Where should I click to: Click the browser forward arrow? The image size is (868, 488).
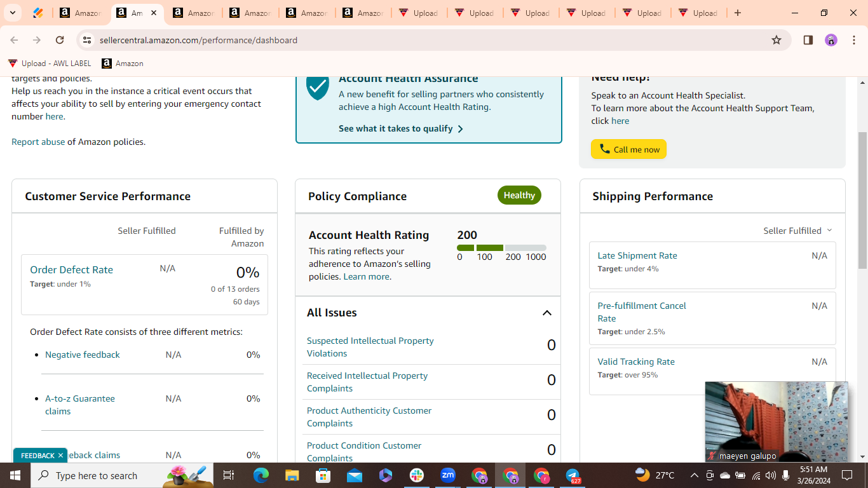[x=37, y=40]
